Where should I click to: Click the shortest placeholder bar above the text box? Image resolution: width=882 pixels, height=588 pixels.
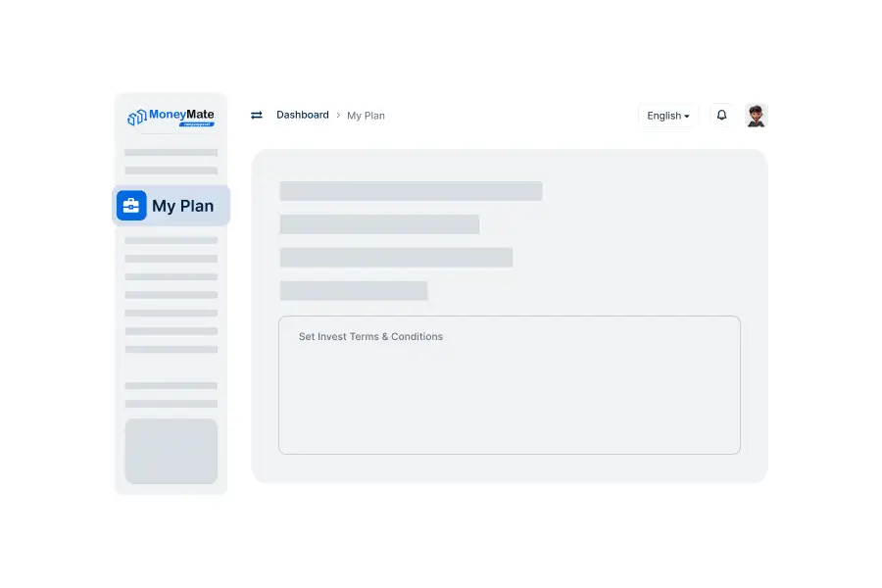coord(354,291)
